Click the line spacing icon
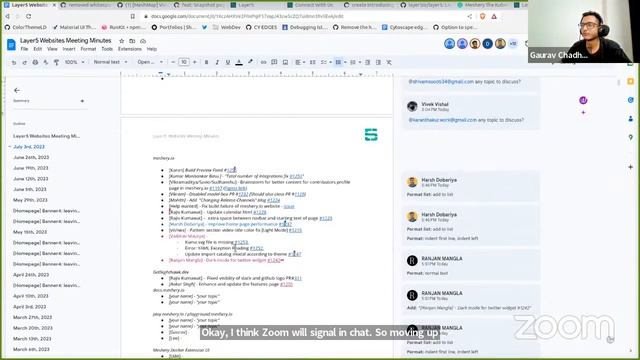The height and width of the screenshot is (360, 640). coord(313,62)
